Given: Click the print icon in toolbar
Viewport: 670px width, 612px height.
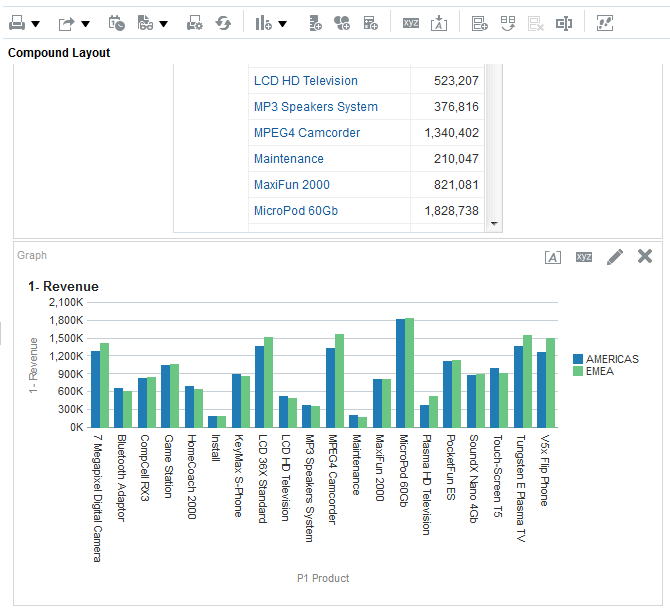Looking at the screenshot, I should coord(17,23).
